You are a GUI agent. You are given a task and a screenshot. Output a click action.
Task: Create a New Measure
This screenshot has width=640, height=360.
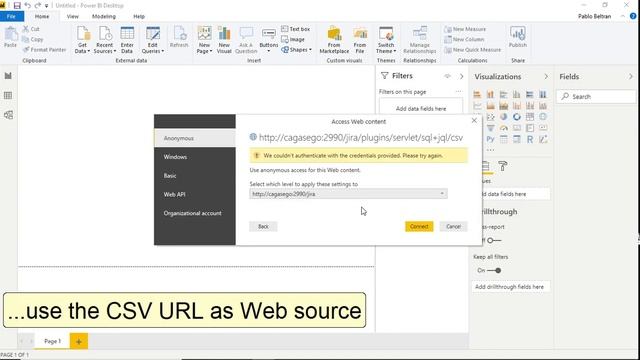pos(465,29)
